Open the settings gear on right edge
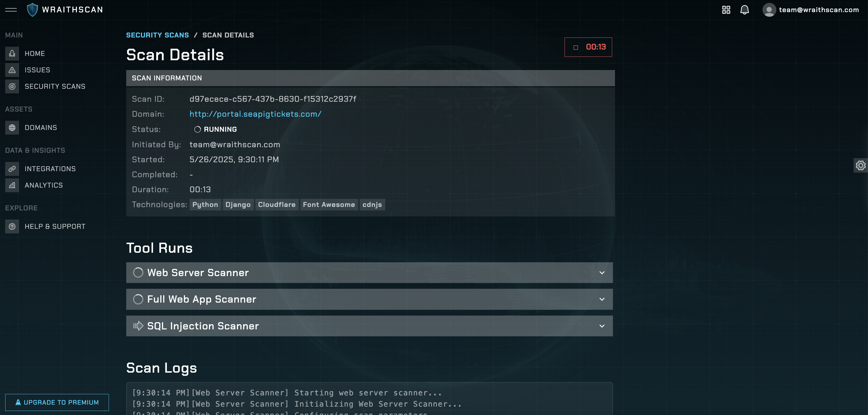The image size is (868, 415). click(861, 165)
